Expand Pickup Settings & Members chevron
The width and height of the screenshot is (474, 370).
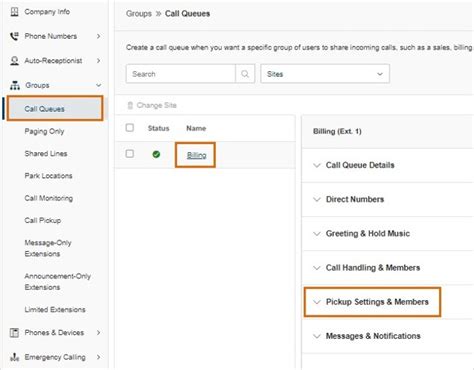(x=317, y=302)
